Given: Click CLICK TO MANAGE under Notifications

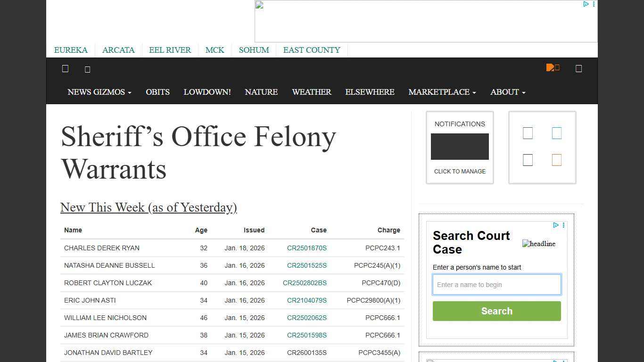Looking at the screenshot, I should (x=460, y=172).
